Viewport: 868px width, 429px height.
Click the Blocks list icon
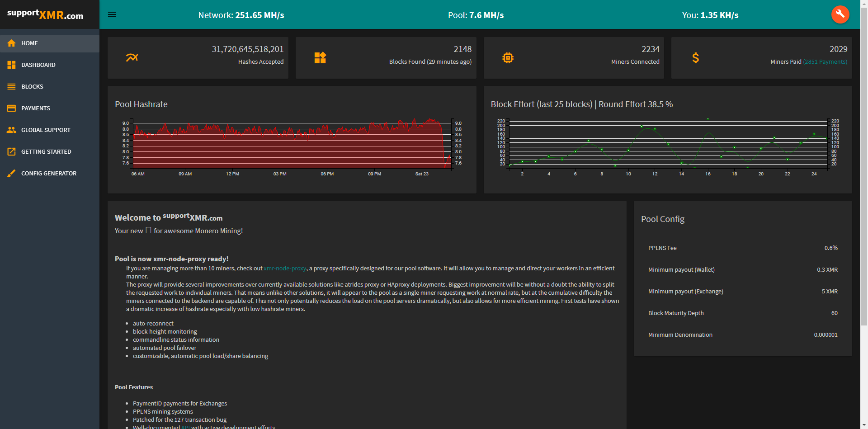tap(11, 87)
